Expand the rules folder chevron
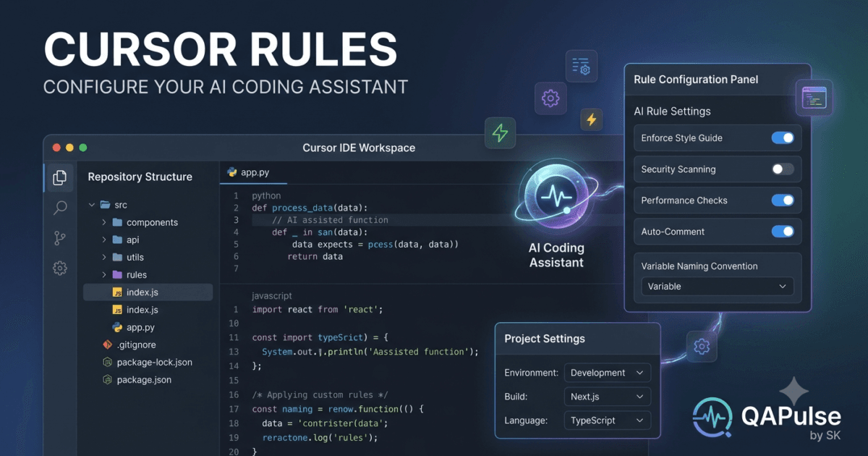 tap(104, 274)
